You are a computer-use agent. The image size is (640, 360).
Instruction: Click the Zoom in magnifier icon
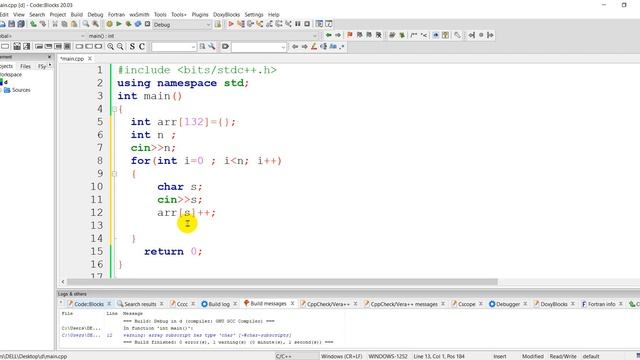pyautogui.click(x=111, y=47)
